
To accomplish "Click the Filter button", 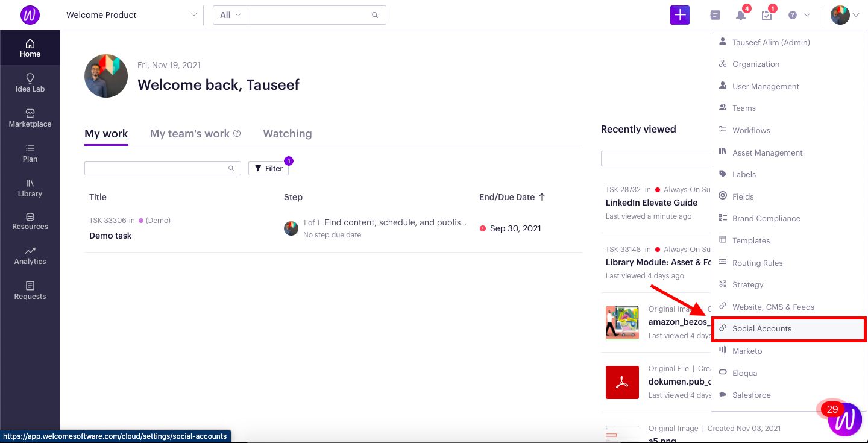I will 268,168.
